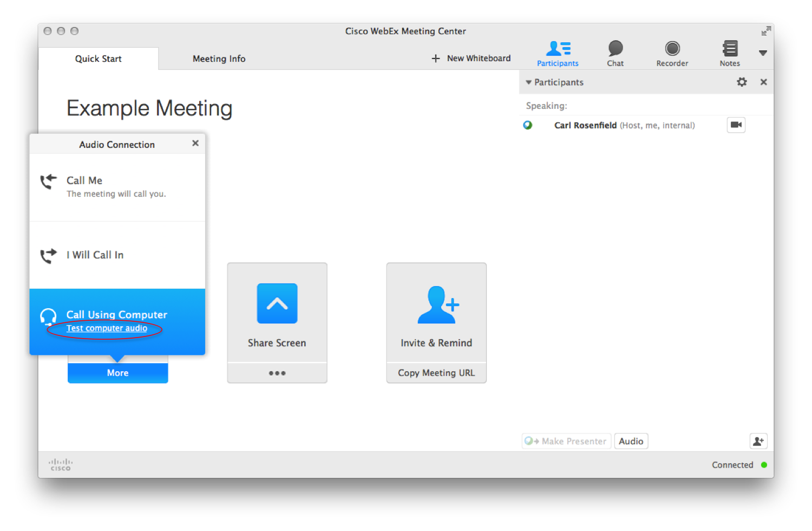
Task: Toggle Carl Rosenfeld's video camera
Action: click(x=736, y=125)
